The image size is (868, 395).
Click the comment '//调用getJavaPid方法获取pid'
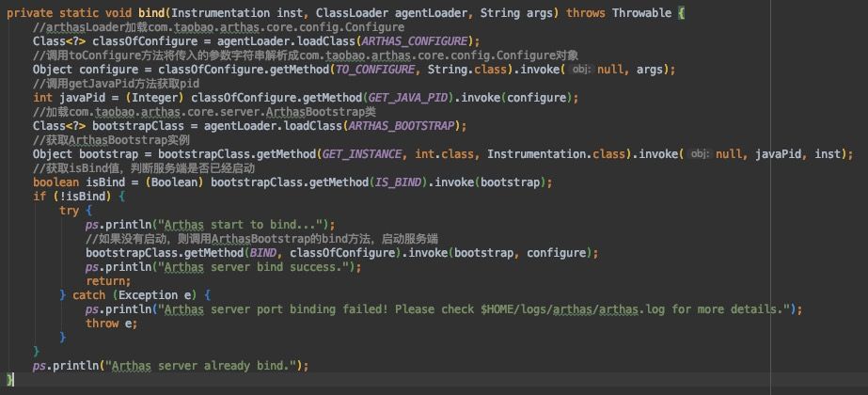(x=117, y=83)
